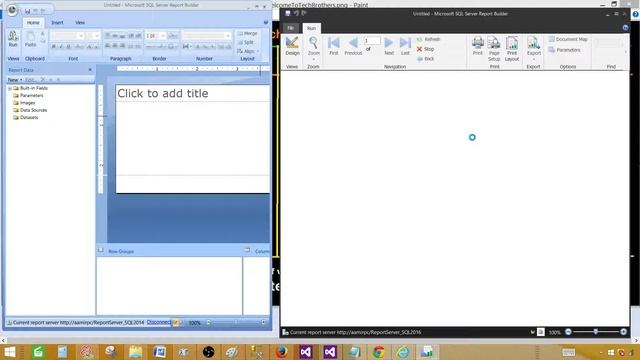Go to the Next page
The image size is (640, 360).
[x=389, y=46]
